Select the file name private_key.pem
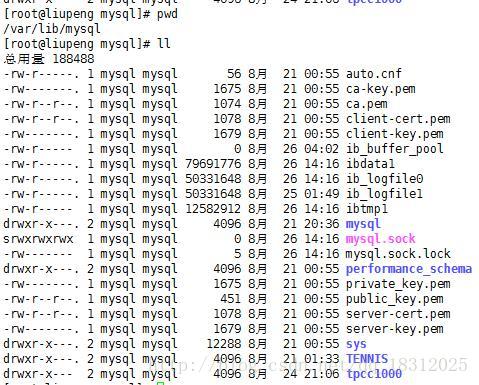This screenshot has width=479, height=385. pos(398,284)
